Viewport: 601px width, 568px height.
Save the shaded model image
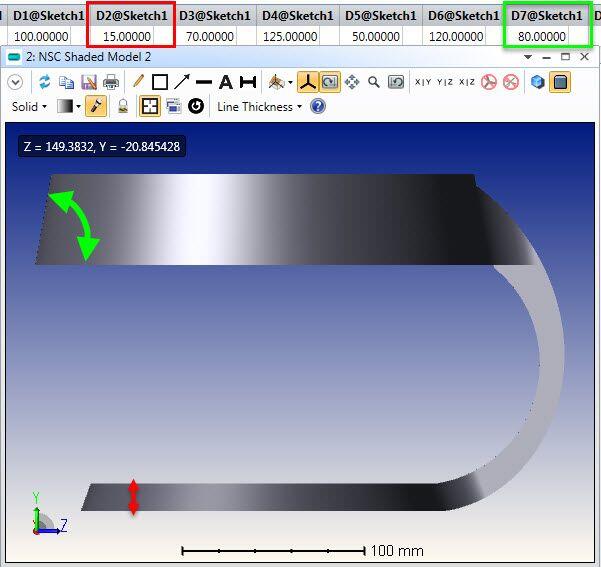(89, 82)
